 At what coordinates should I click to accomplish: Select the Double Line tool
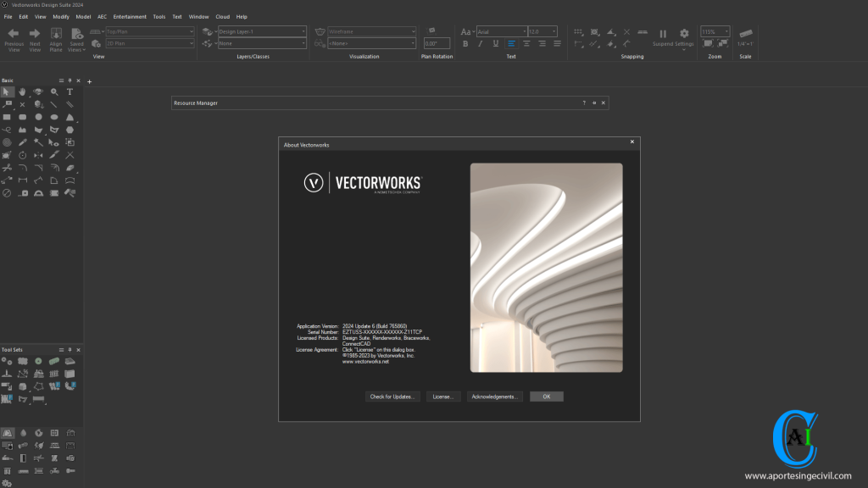click(70, 104)
